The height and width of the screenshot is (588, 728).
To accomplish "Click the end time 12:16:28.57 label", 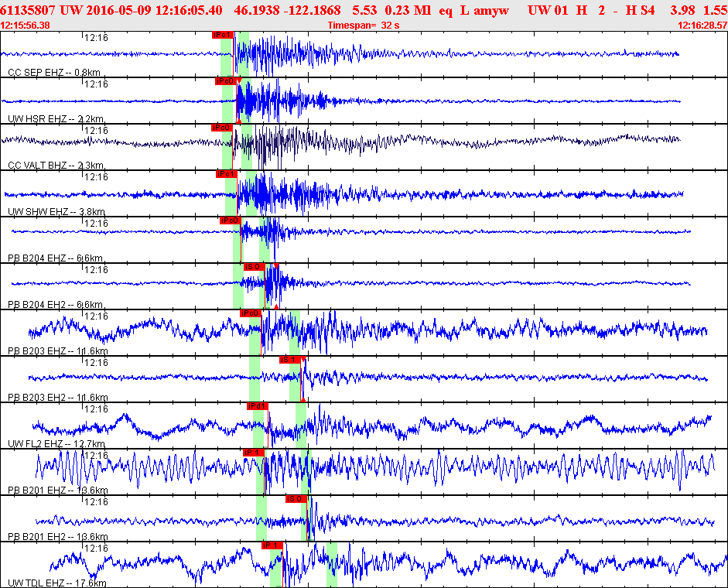I will (x=702, y=26).
